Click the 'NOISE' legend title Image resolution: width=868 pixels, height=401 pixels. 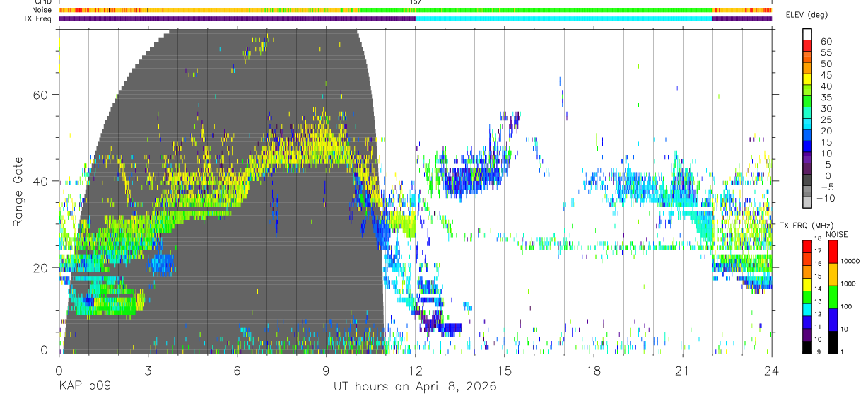837,234
